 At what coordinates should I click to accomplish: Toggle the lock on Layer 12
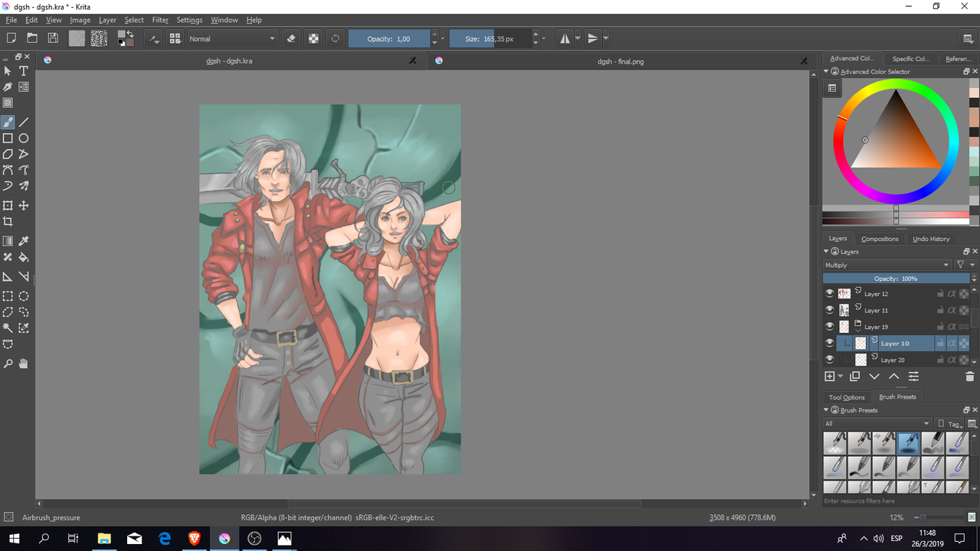pos(939,294)
